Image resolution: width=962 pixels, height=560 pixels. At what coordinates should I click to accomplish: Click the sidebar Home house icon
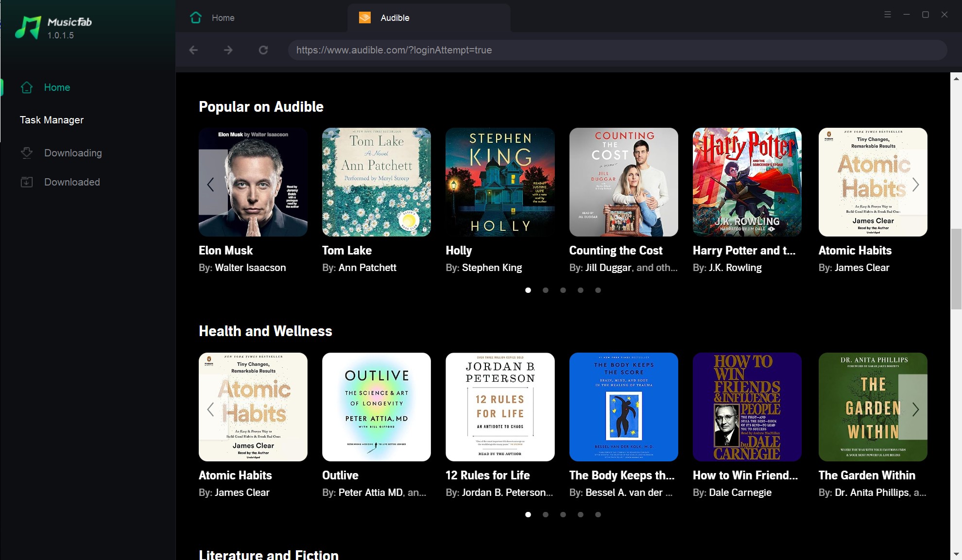tap(27, 87)
